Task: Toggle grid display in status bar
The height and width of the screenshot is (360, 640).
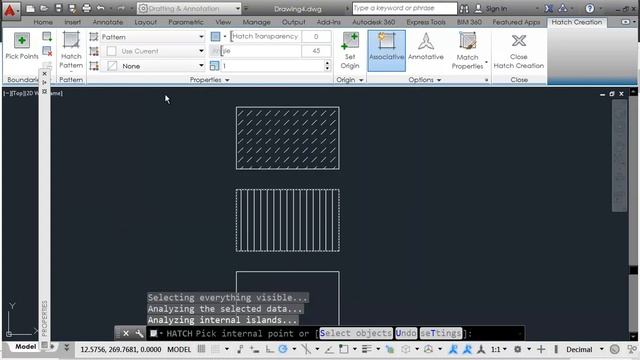Action: pyautogui.click(x=201, y=349)
